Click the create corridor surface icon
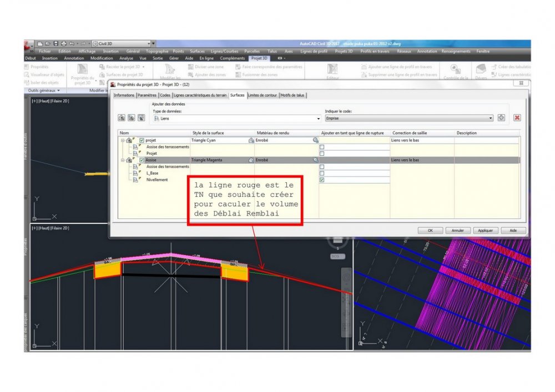Viewport: 555px width, 392px height. [122, 118]
